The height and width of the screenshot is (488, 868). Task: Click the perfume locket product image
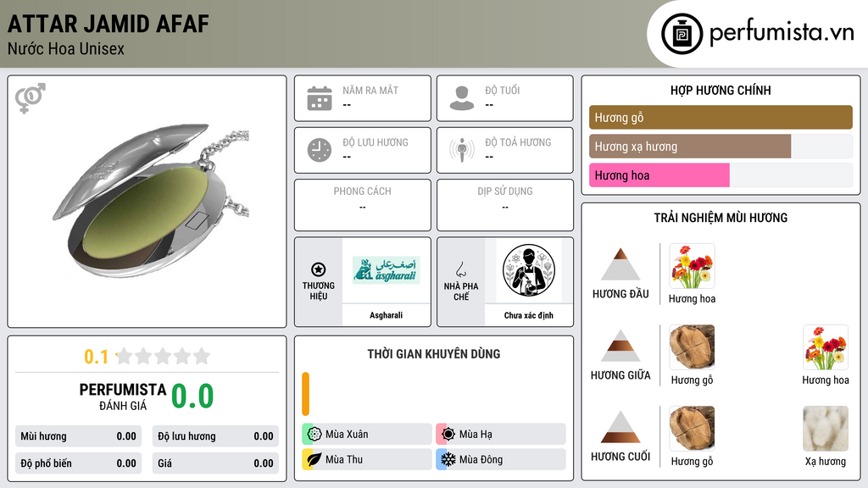(x=153, y=200)
